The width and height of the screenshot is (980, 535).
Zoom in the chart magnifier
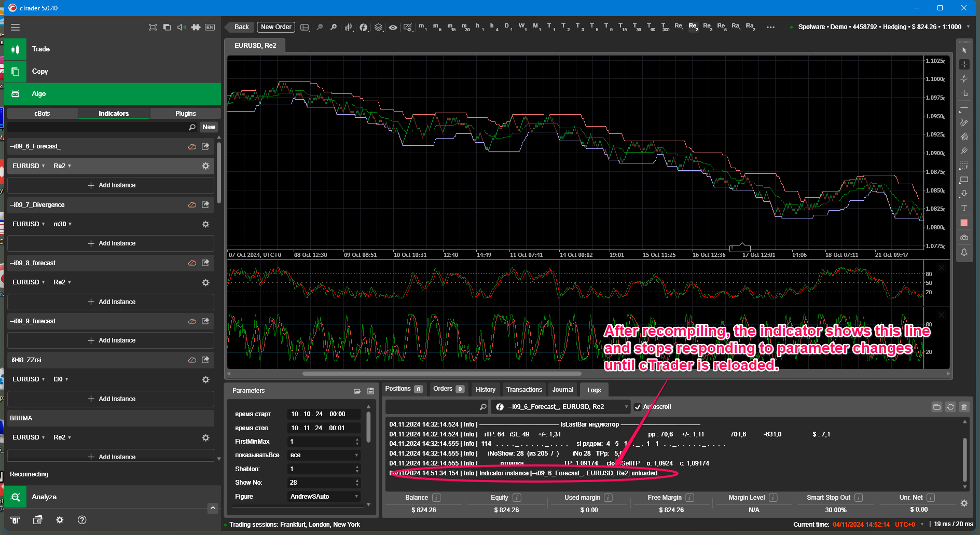(x=334, y=27)
